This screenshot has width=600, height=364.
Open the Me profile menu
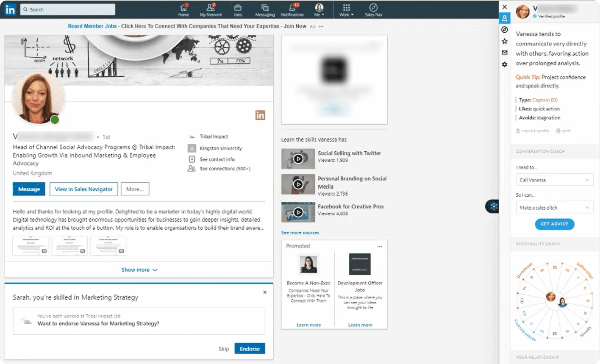click(x=319, y=10)
